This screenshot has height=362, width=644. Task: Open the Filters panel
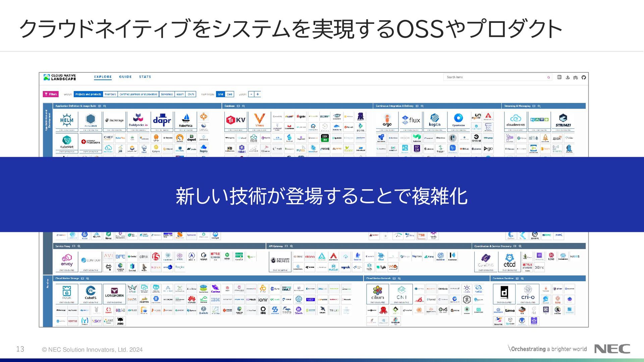click(x=51, y=94)
